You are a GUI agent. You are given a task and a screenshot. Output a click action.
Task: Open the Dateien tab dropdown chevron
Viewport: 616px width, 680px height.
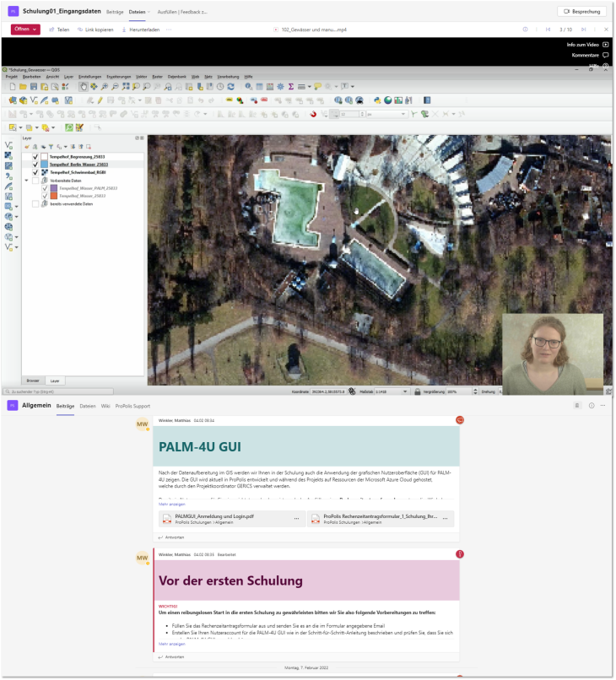click(x=149, y=12)
